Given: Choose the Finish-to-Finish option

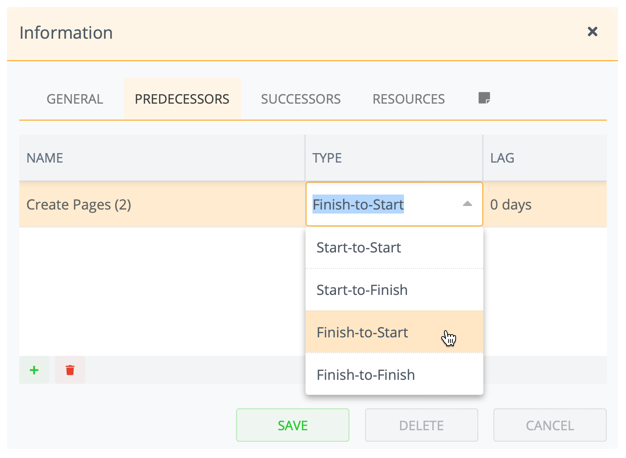Looking at the screenshot, I should pyautogui.click(x=365, y=375).
